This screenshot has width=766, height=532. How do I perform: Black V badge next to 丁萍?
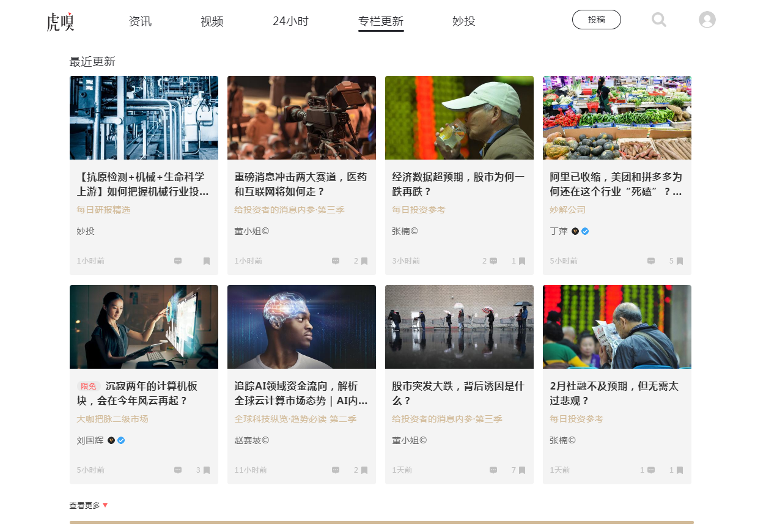pyautogui.click(x=575, y=231)
